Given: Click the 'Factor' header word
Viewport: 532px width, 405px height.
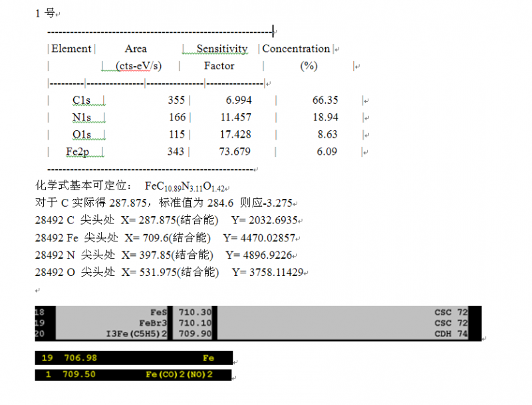Looking at the screenshot, I should [219, 66].
